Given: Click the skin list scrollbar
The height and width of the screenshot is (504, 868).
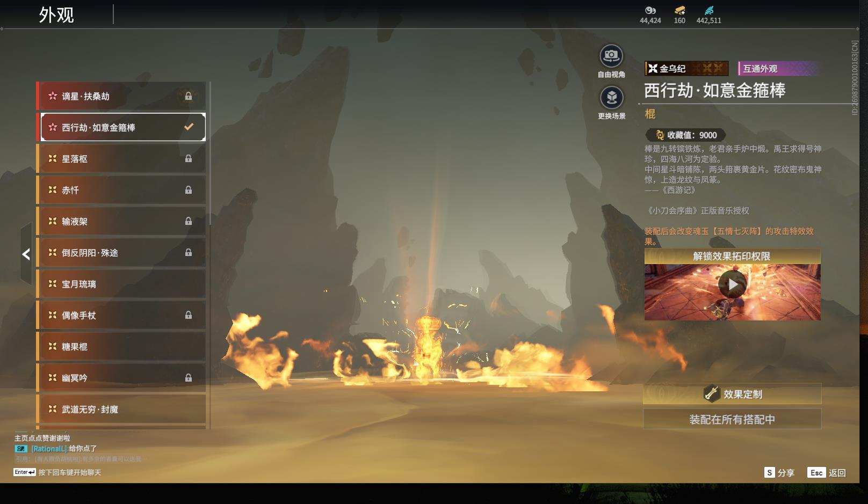Looking at the screenshot, I should click(x=209, y=154).
